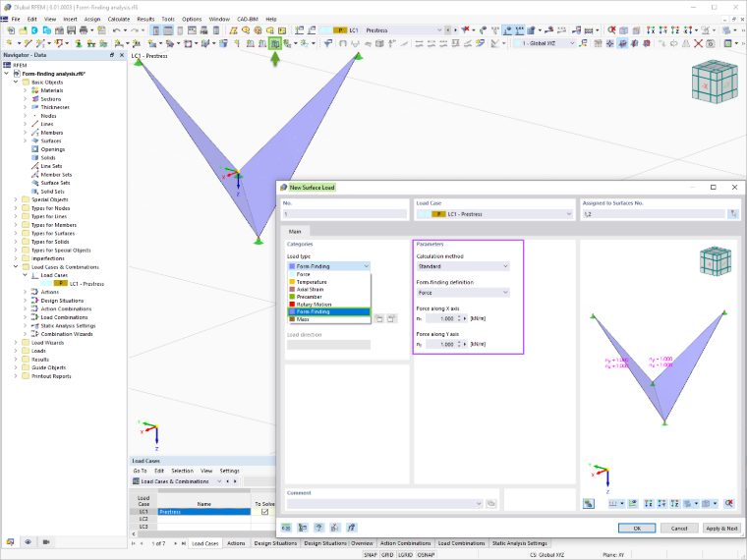
Task: Click the Print icon in the toolbar
Action: tap(84, 30)
